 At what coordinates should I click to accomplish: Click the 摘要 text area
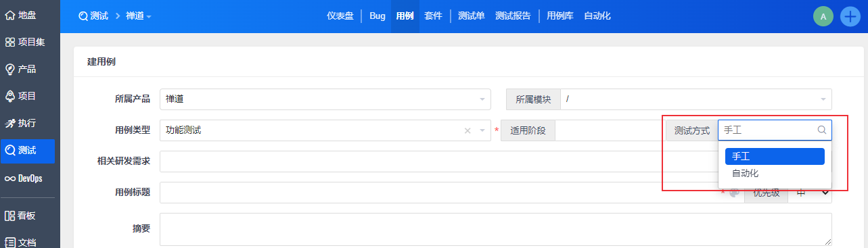pyautogui.click(x=496, y=229)
